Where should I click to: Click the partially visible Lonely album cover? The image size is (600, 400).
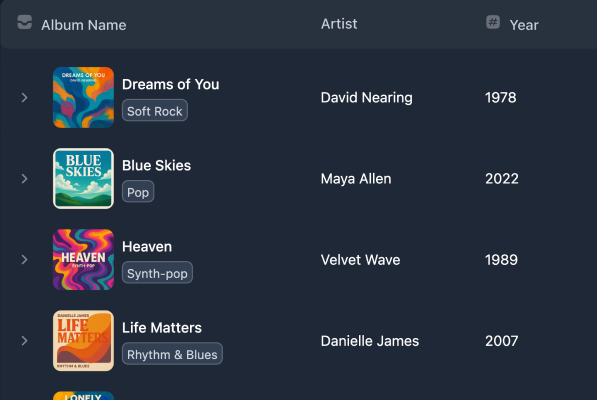tap(83, 395)
